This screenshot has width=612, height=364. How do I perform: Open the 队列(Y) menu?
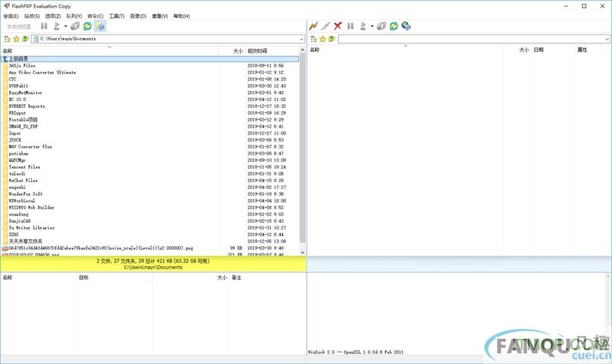pos(73,16)
